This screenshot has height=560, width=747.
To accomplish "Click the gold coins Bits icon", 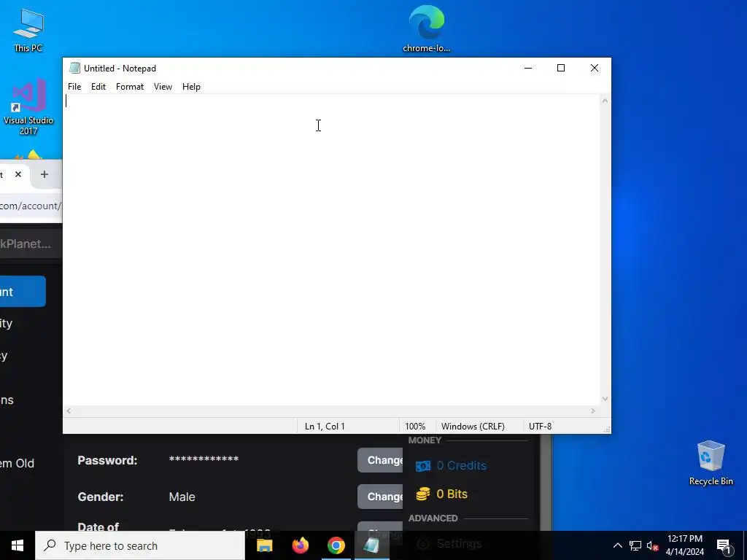I will (x=422, y=494).
